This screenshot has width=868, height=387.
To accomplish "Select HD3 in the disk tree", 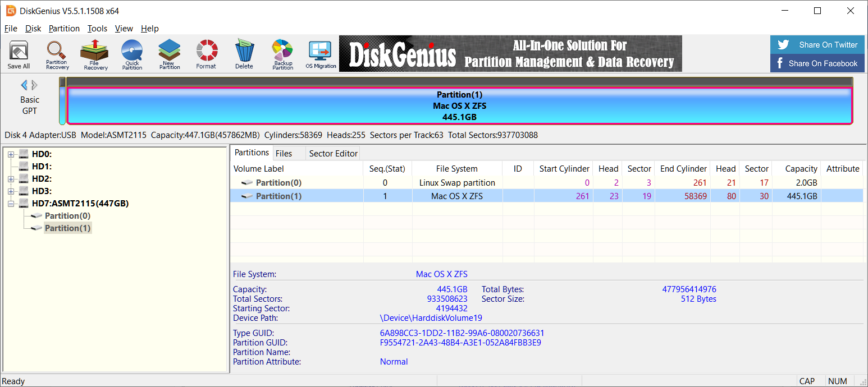I will [42, 191].
